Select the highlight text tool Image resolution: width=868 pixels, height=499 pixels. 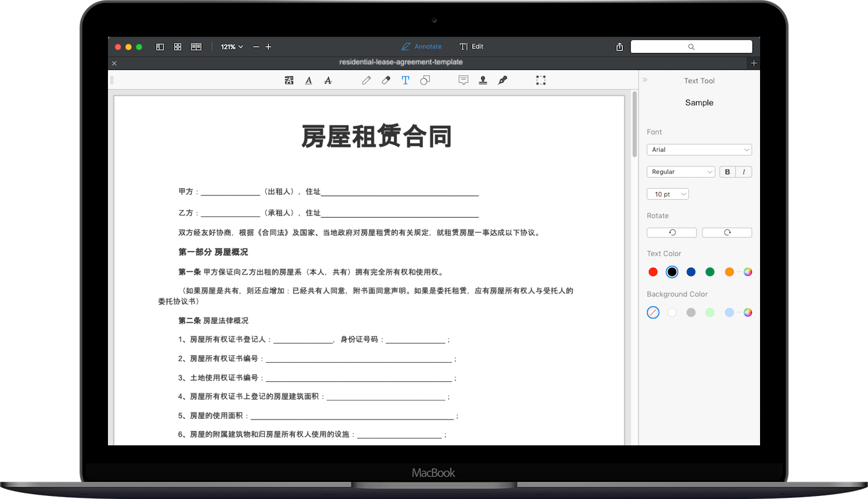tap(289, 80)
